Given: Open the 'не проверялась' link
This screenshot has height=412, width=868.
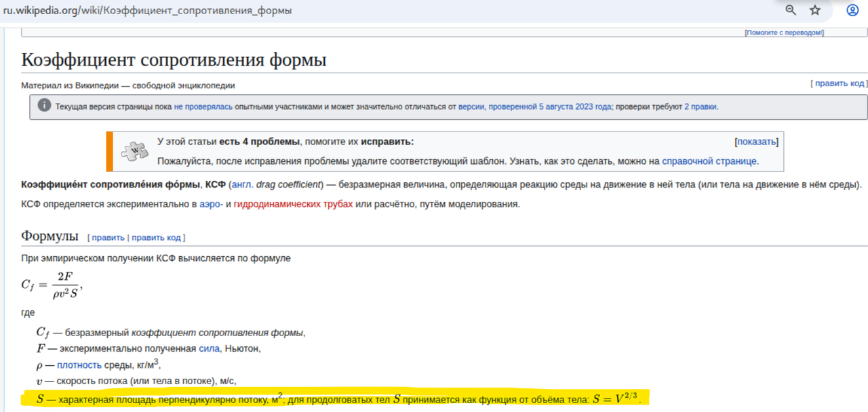Looking at the screenshot, I should click(203, 106).
